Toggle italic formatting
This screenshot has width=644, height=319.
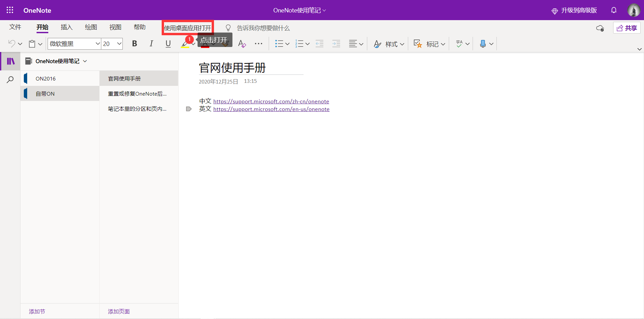click(151, 44)
